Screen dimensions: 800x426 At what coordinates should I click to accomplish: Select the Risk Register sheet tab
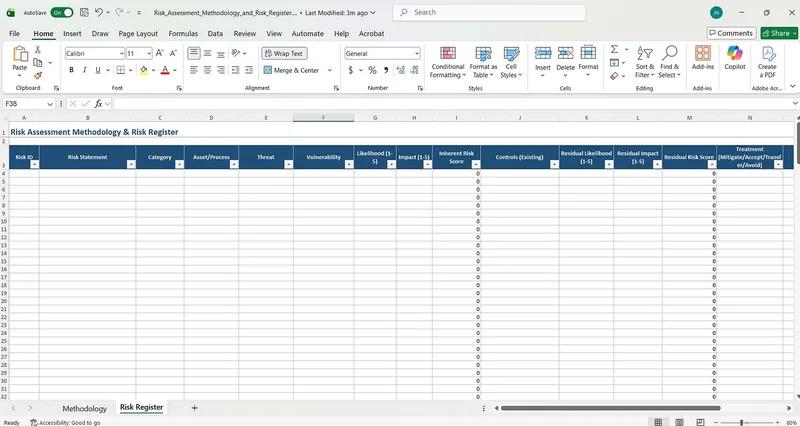(141, 407)
